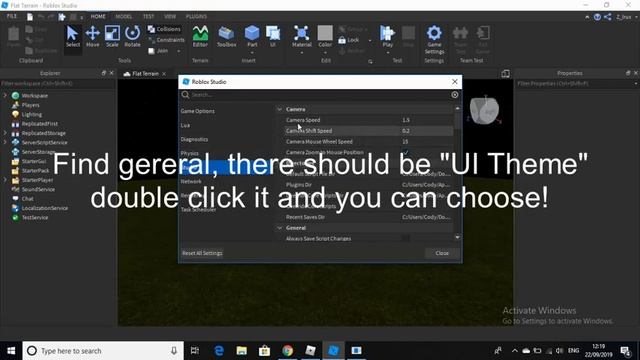Open Join dropdown arrow

[178, 51]
